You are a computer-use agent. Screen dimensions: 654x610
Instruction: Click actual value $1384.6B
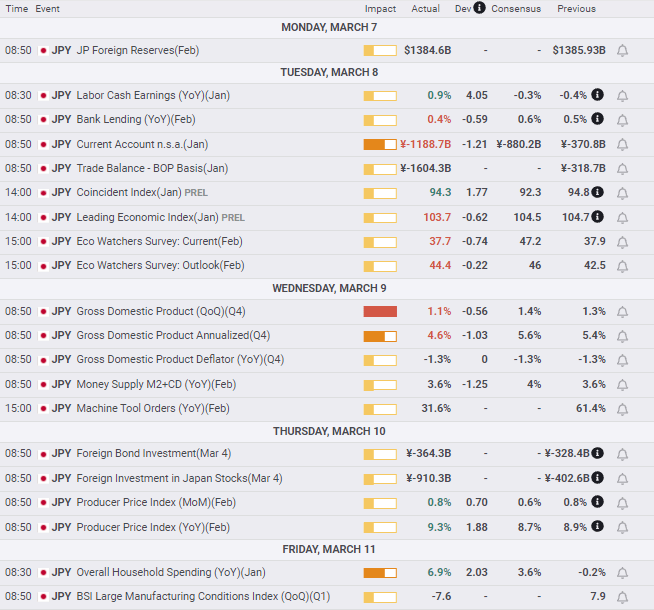(x=428, y=50)
